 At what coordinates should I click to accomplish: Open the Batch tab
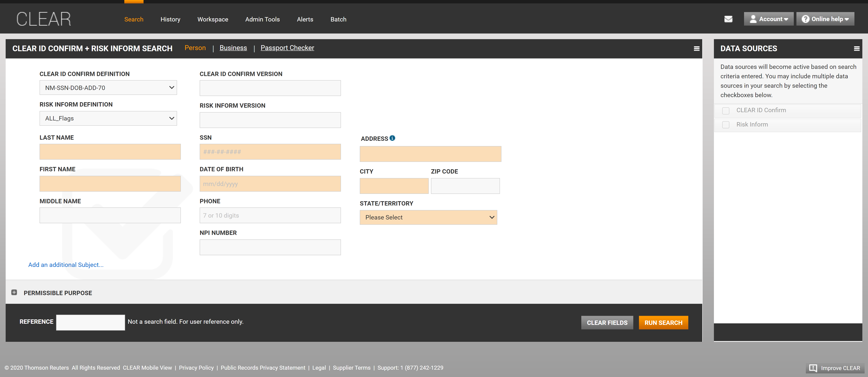338,19
